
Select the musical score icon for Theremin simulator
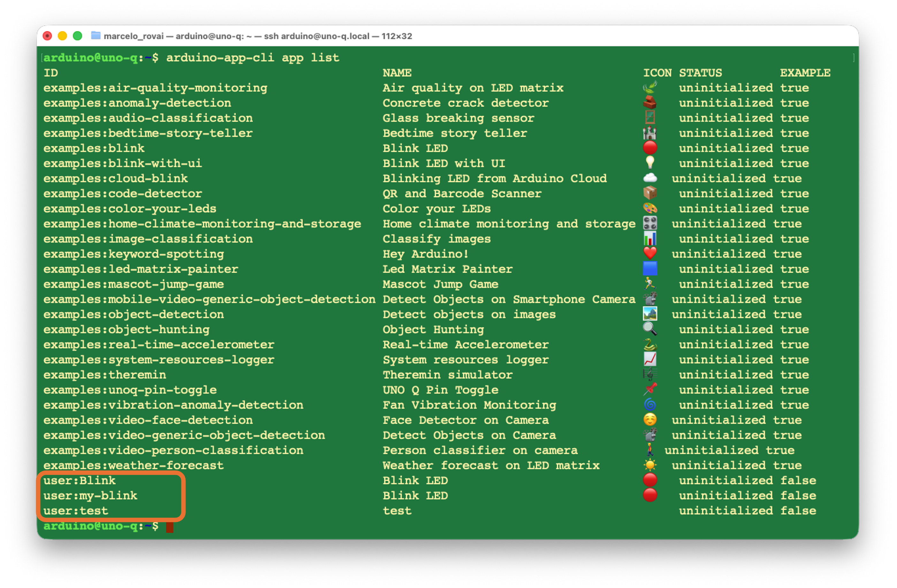click(x=650, y=374)
